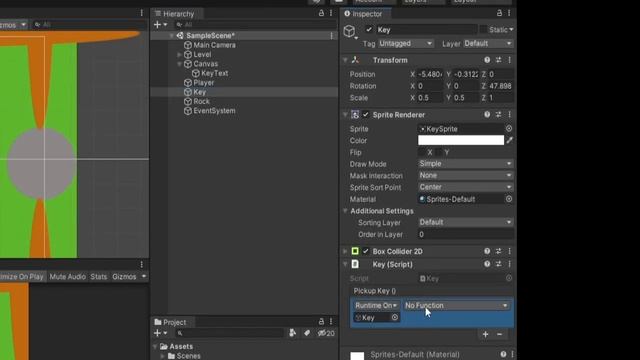
Task: Toggle Stats in Game view
Action: pyautogui.click(x=98, y=277)
